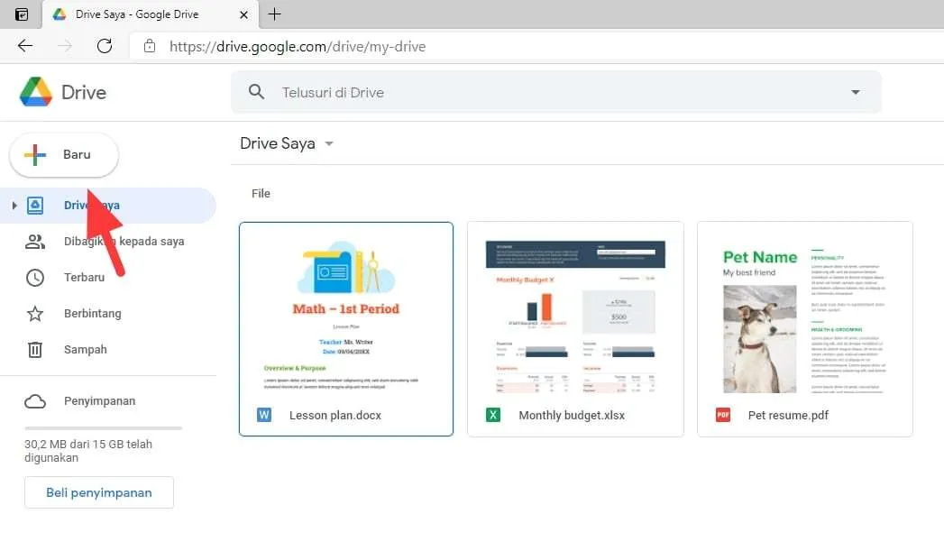Click the Drive Saya breadcrumb title
This screenshot has height=560, width=944.
click(278, 143)
